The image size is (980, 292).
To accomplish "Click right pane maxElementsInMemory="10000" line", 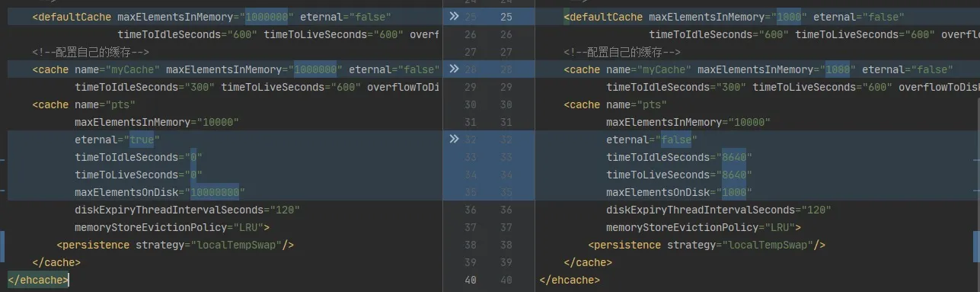I will click(688, 122).
